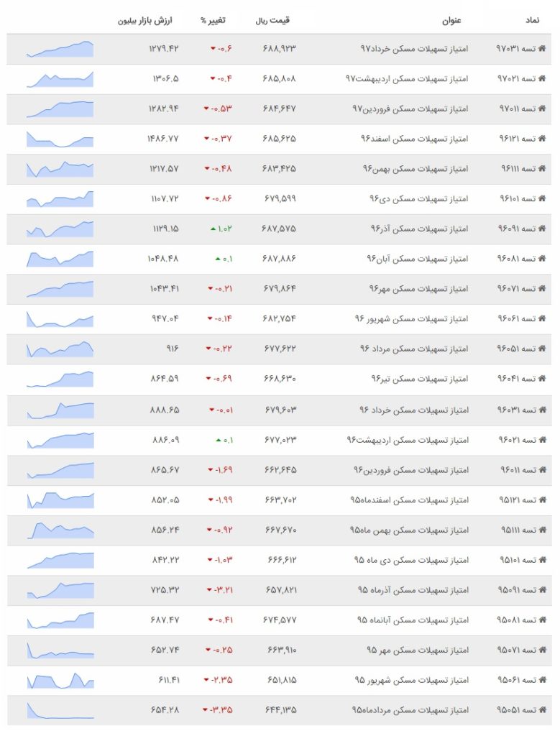Sort by the قیمت ریال column header
The image size is (560, 736).
pos(272,20)
